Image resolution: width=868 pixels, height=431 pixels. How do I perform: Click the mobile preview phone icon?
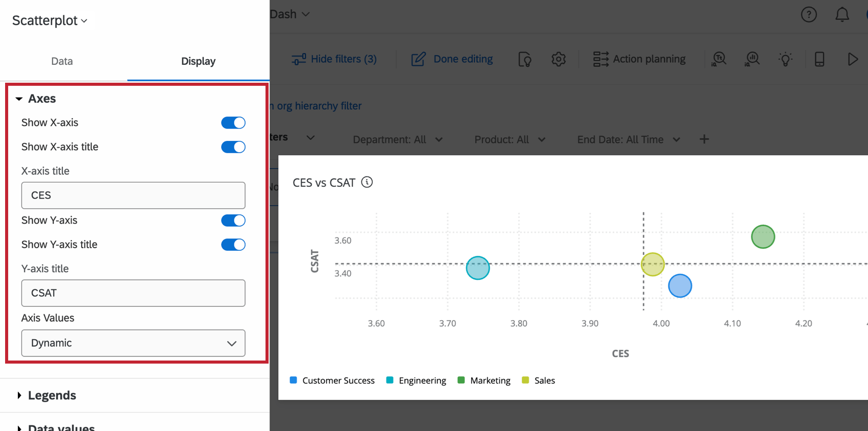coord(819,59)
